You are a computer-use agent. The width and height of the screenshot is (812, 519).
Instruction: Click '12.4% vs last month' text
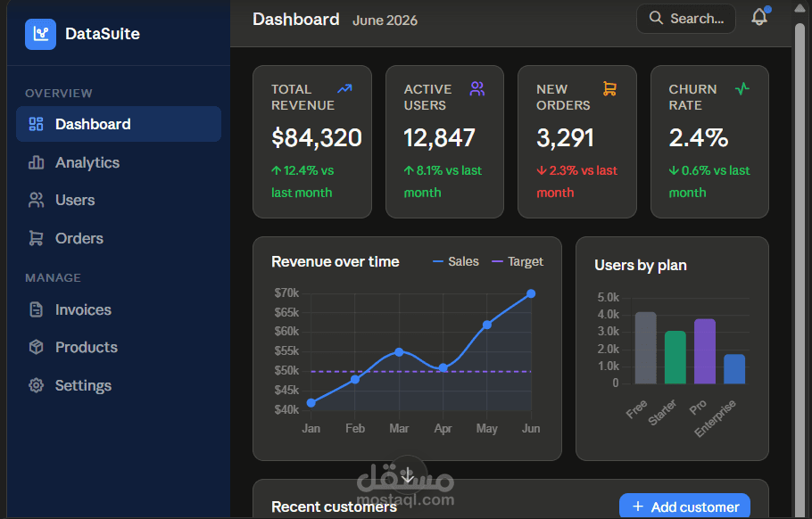(x=303, y=181)
